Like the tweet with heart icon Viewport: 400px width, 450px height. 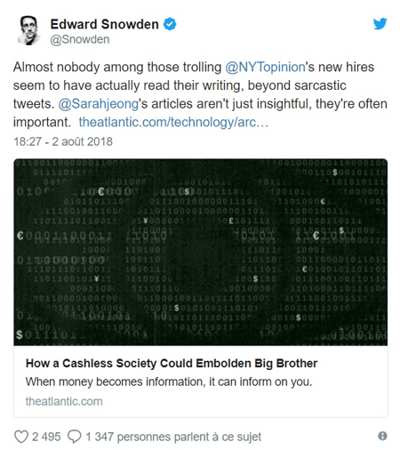22,436
